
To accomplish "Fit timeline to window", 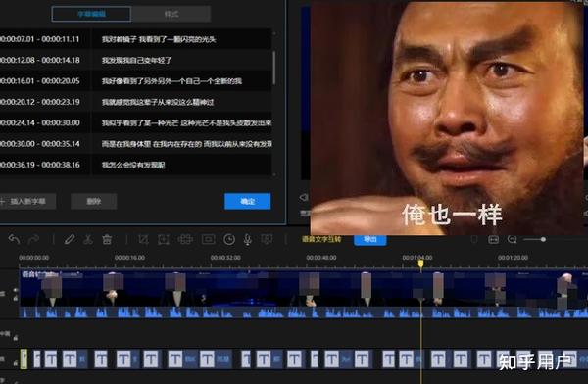I will 493,239.
